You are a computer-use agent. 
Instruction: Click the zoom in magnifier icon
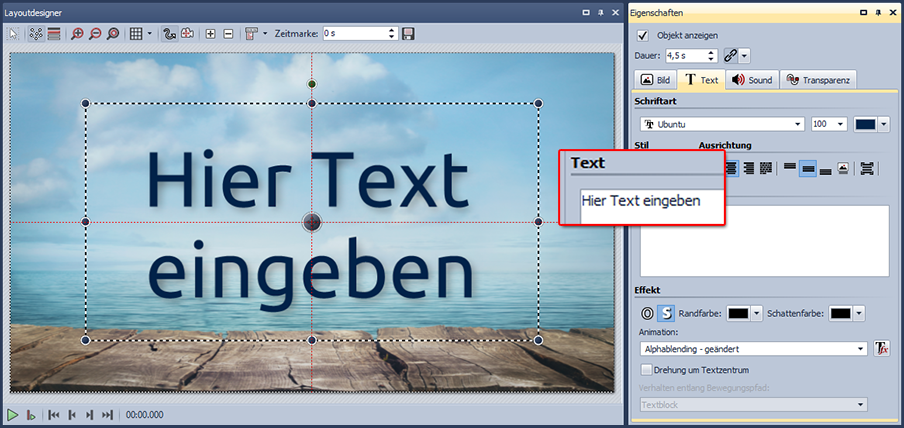76,33
